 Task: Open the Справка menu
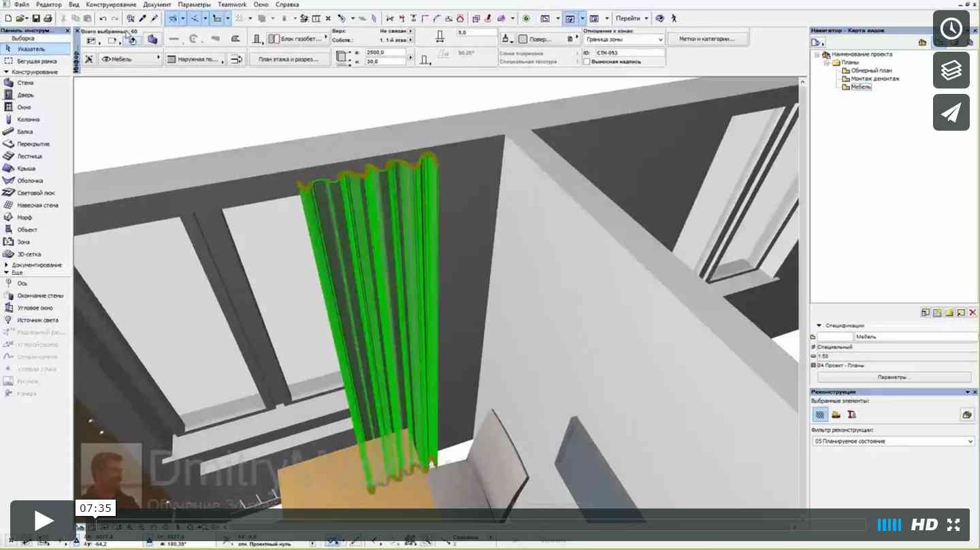287,4
